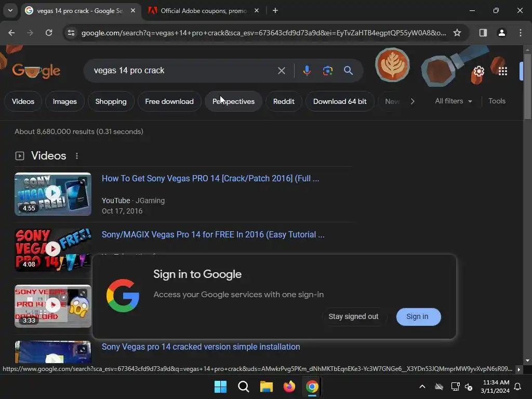Click the forward navigation arrow
532x399 pixels.
pos(30,33)
